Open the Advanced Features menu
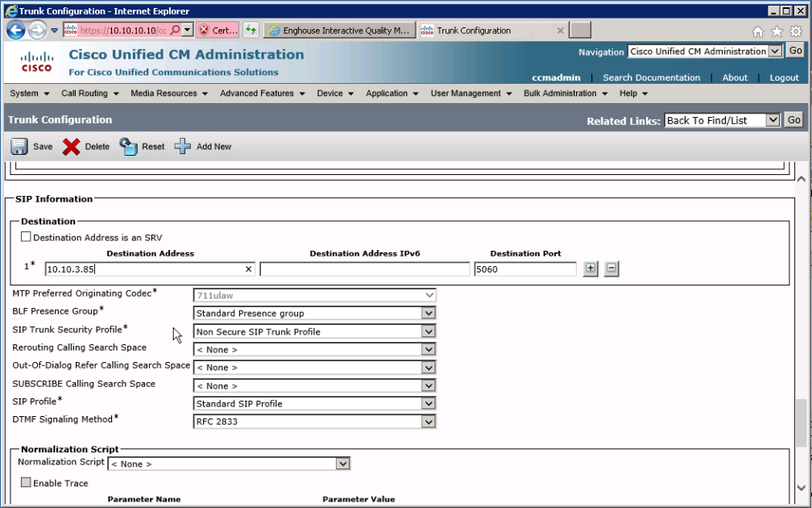Screen dimensions: 812x508 [x=262, y=94]
